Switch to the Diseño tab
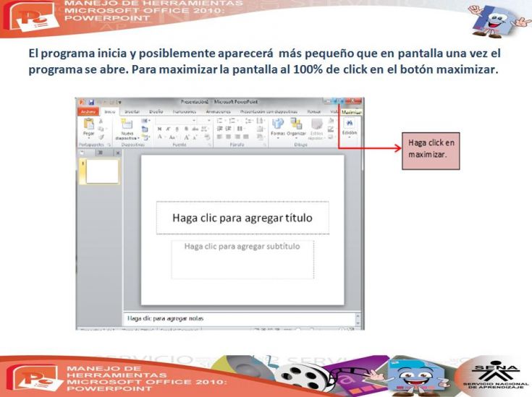The height and width of the screenshot is (397, 532). [x=156, y=112]
